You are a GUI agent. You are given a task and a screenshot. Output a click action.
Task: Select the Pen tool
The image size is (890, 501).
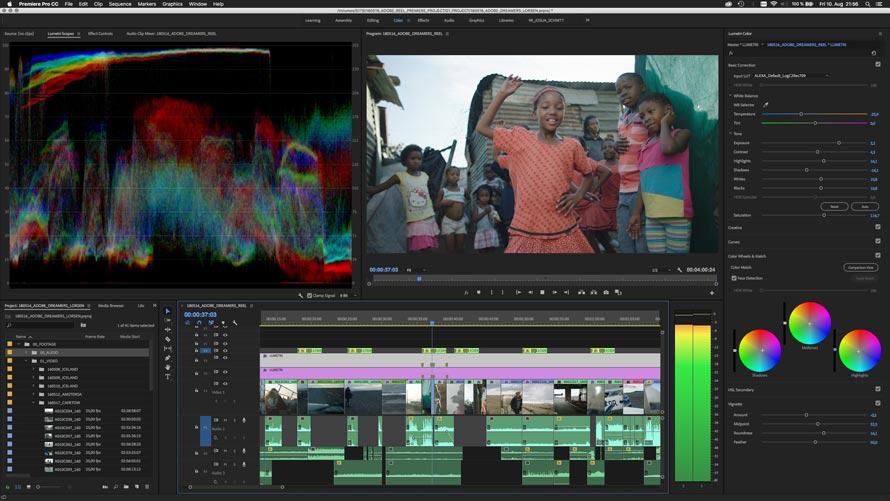click(x=167, y=358)
